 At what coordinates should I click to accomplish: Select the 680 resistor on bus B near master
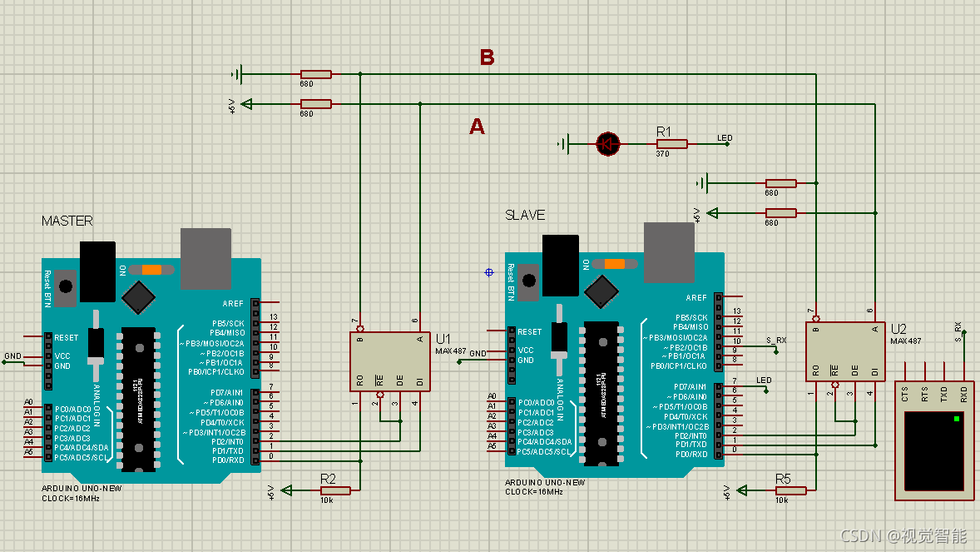coord(315,74)
